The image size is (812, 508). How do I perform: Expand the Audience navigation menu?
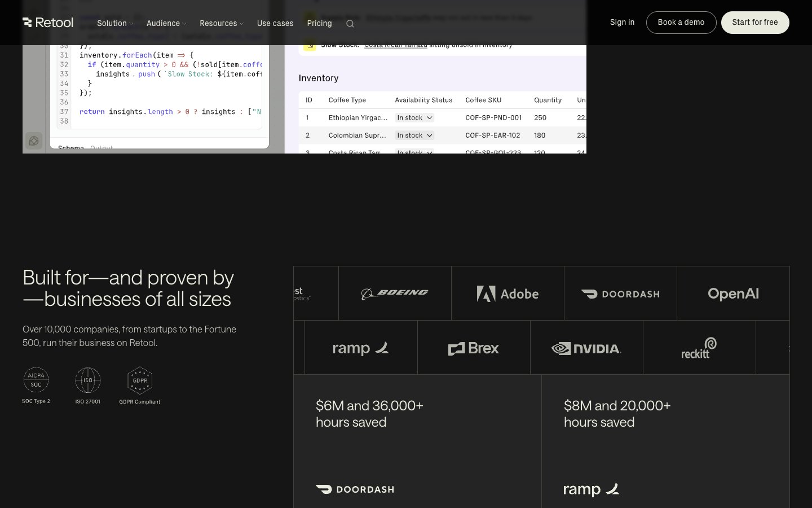(x=166, y=23)
